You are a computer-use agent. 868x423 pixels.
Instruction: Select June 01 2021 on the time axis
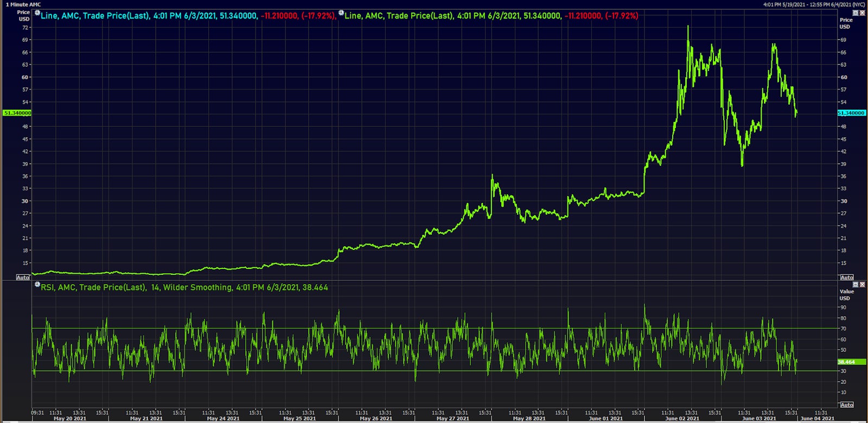pyautogui.click(x=605, y=418)
